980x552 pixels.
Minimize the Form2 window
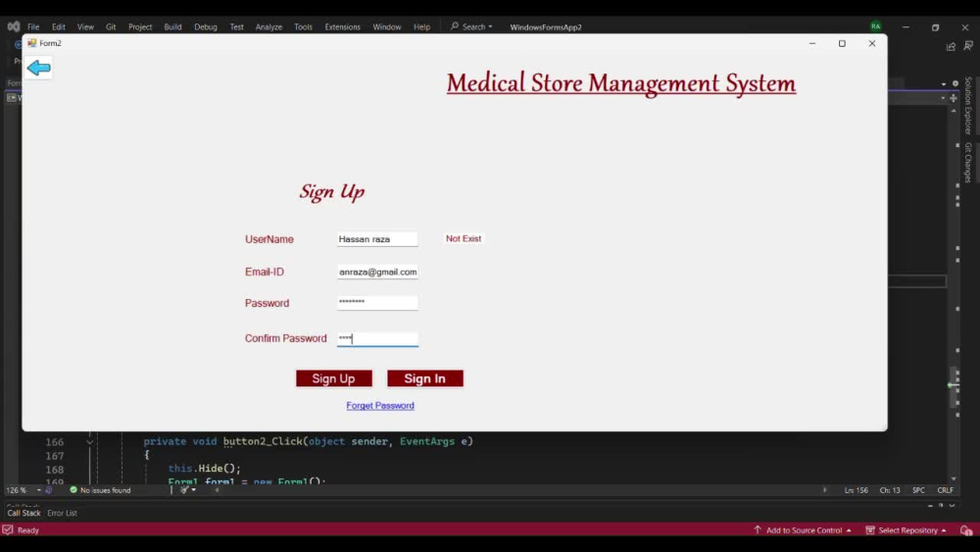point(811,43)
